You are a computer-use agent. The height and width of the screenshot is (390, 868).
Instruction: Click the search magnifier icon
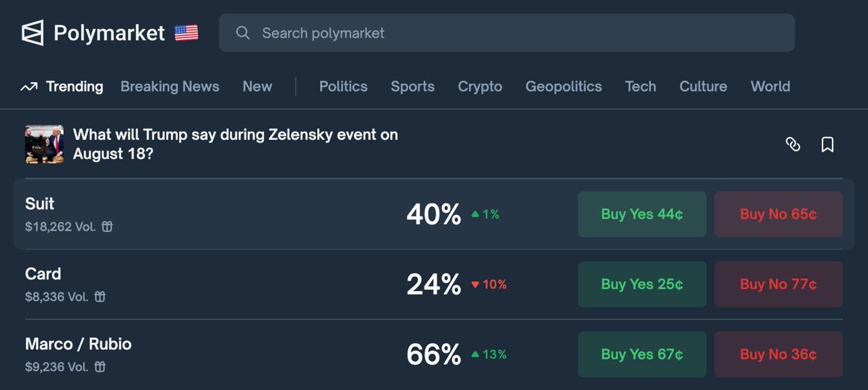(243, 33)
